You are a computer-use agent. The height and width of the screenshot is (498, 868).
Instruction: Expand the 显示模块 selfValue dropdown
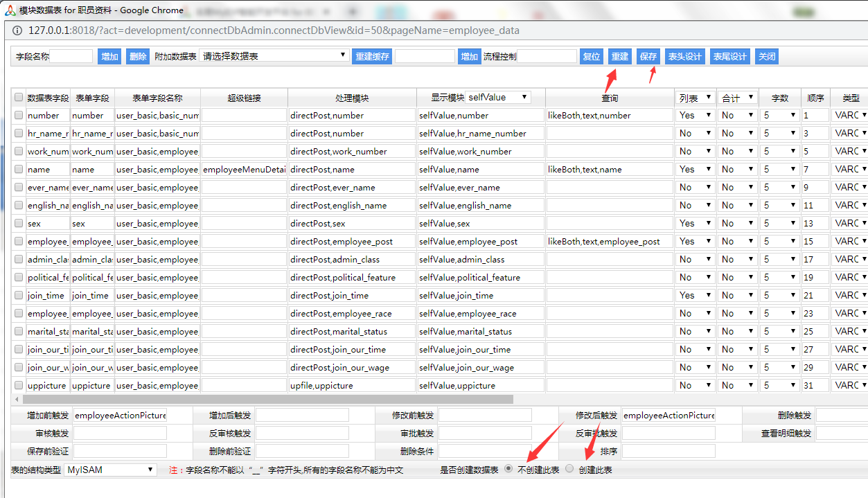pos(499,98)
